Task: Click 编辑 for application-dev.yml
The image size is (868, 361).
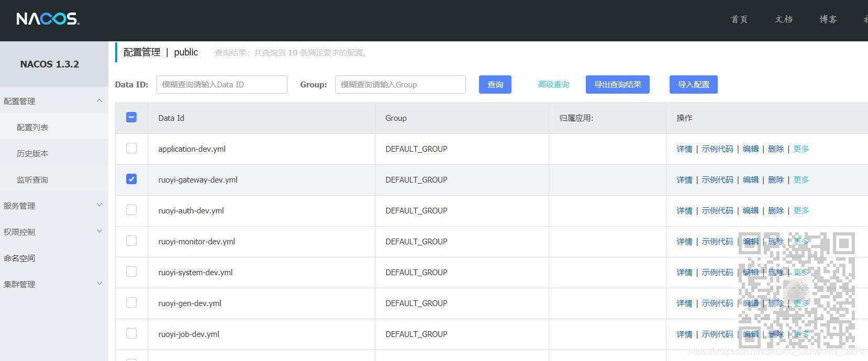Action: point(751,149)
